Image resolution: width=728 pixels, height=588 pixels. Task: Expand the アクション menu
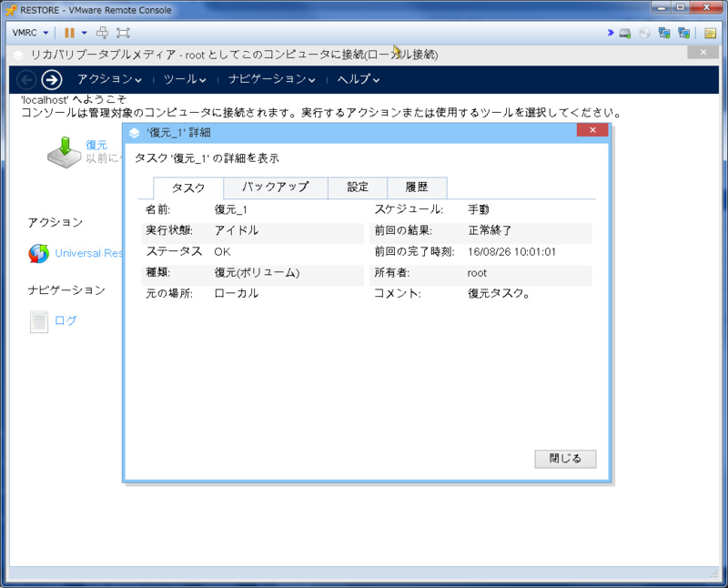109,79
